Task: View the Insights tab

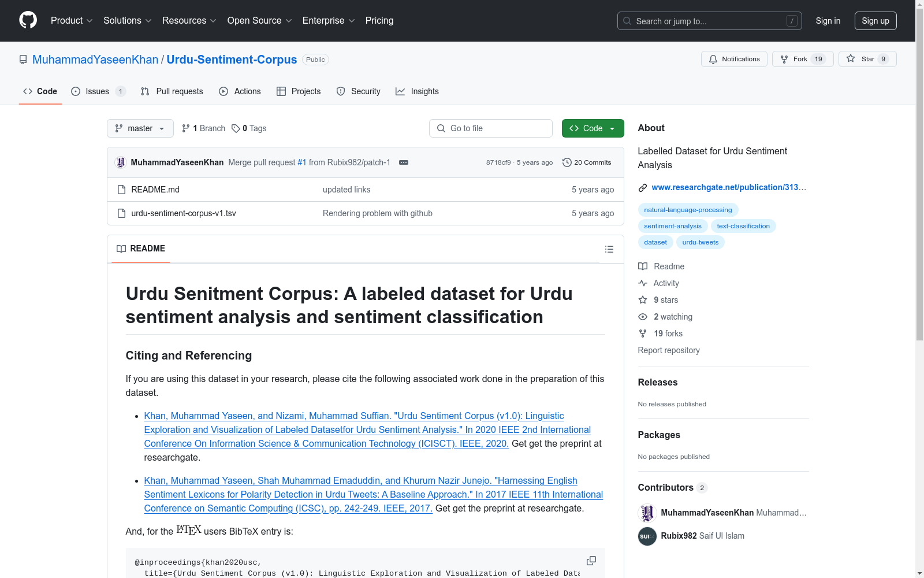Action: click(418, 91)
